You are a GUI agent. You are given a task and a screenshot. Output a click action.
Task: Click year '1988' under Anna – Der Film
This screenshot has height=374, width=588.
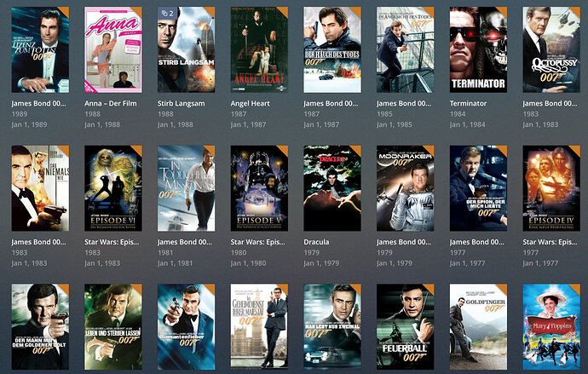click(x=92, y=114)
